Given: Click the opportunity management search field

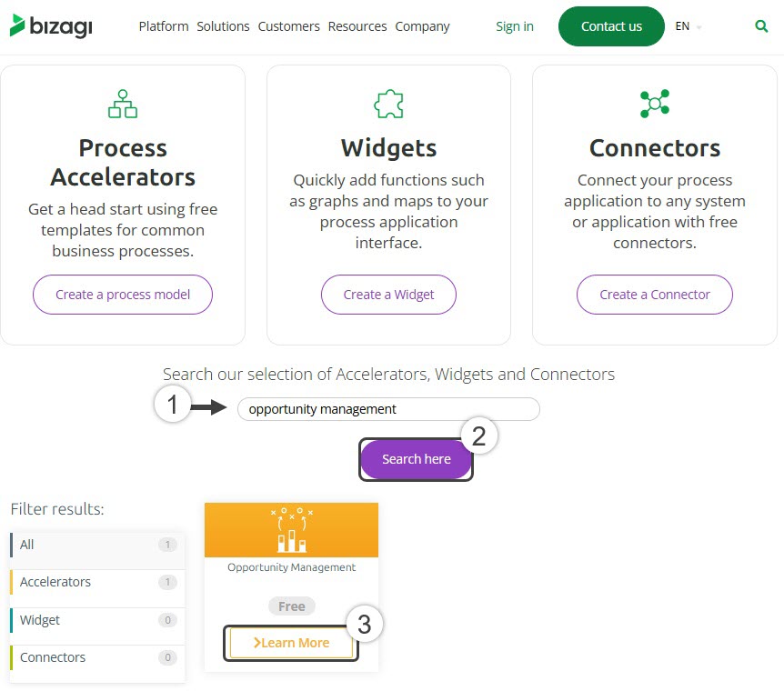Looking at the screenshot, I should 388,409.
